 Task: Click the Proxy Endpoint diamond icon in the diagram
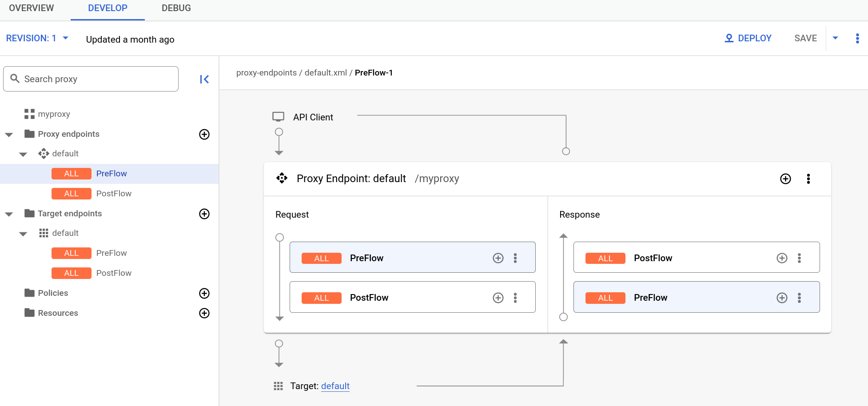coord(282,178)
